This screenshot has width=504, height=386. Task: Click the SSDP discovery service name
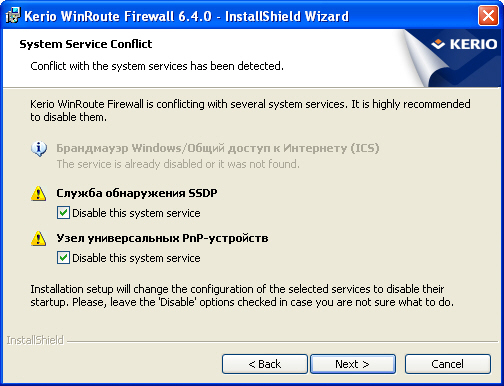click(x=137, y=193)
